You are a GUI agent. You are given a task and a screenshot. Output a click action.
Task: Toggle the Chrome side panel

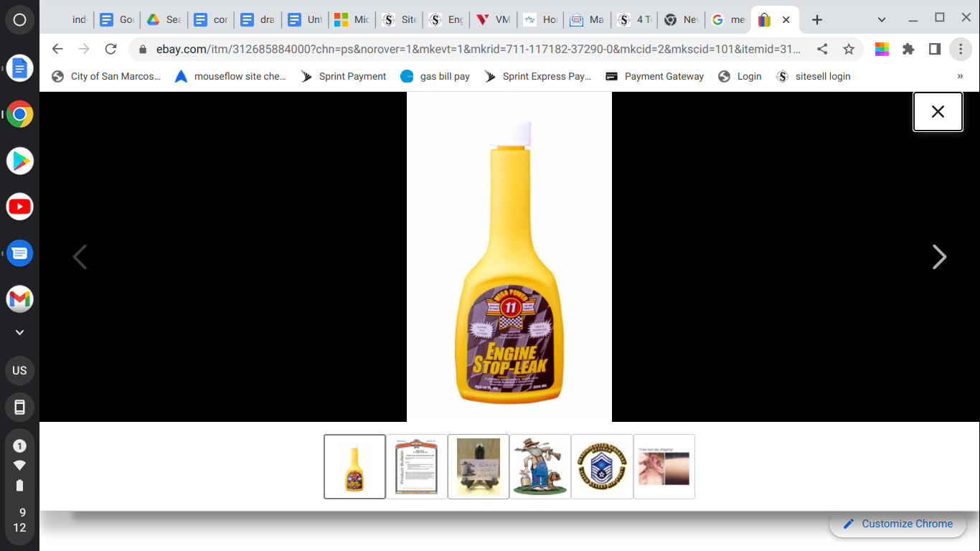tap(935, 49)
